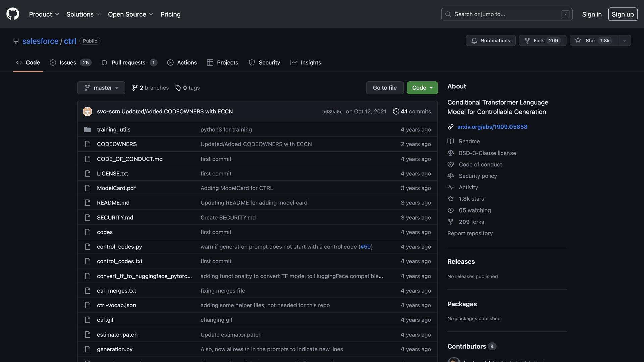Select the tags icon showing 0 tags
This screenshot has height=362, width=644.
coord(178,88)
